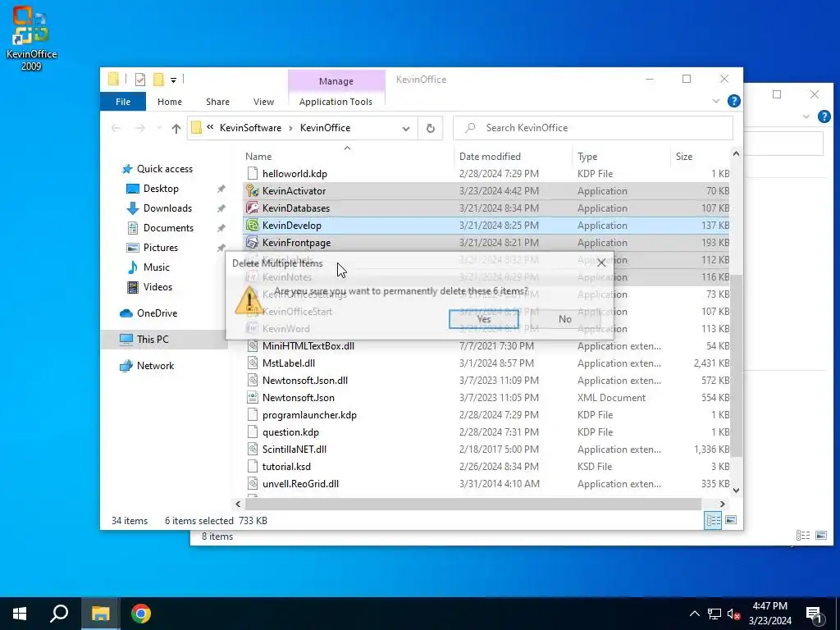This screenshot has width=840, height=630.
Task: Expand the address bar history dropdown
Action: click(x=405, y=128)
